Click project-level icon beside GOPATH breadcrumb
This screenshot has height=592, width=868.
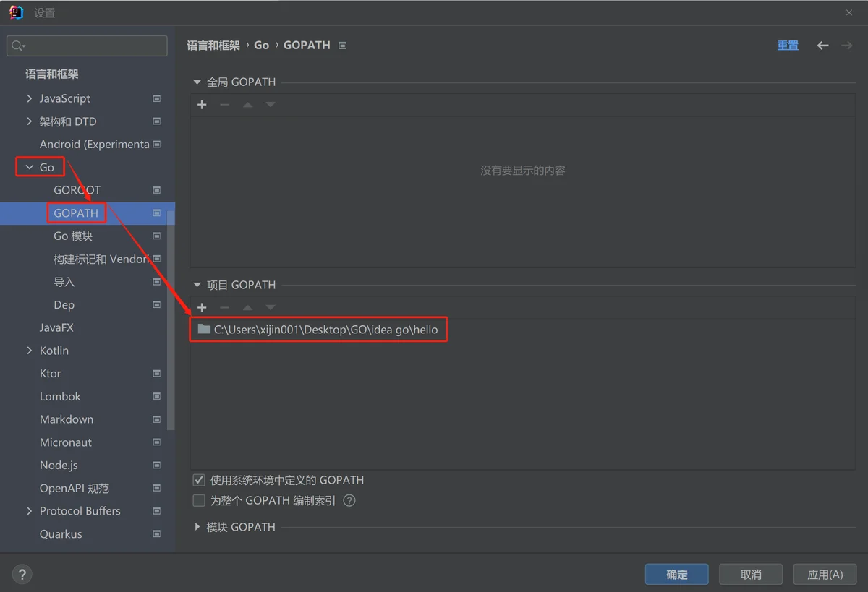[342, 46]
